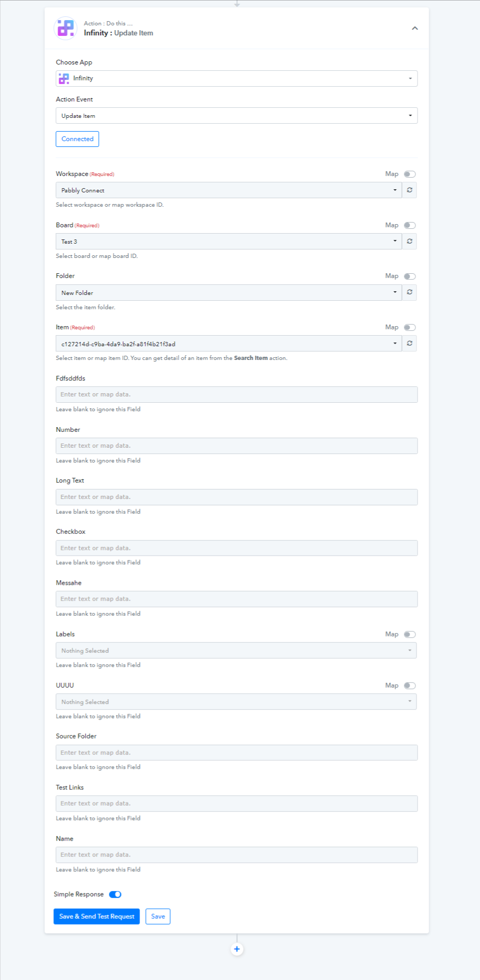Refresh the Workspace list
This screenshot has width=480, height=980.
click(409, 190)
